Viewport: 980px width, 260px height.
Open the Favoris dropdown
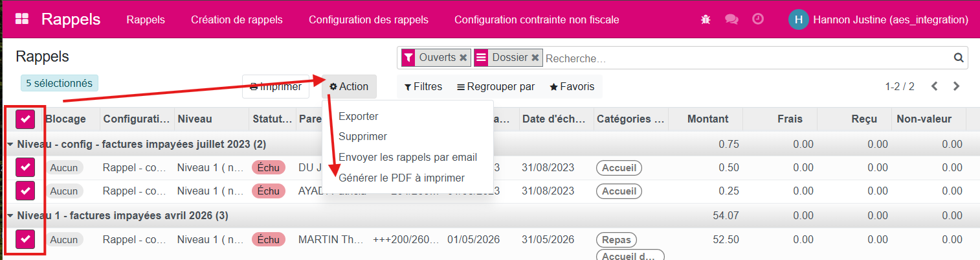(572, 87)
